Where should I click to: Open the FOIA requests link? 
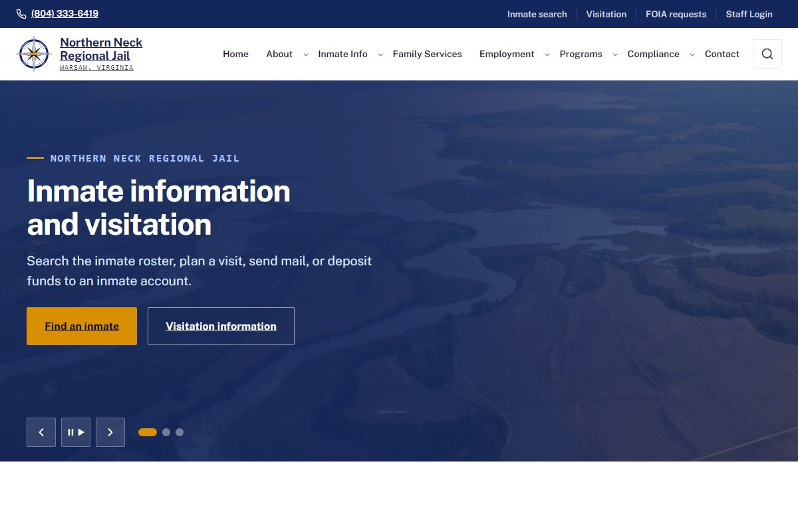coord(676,14)
